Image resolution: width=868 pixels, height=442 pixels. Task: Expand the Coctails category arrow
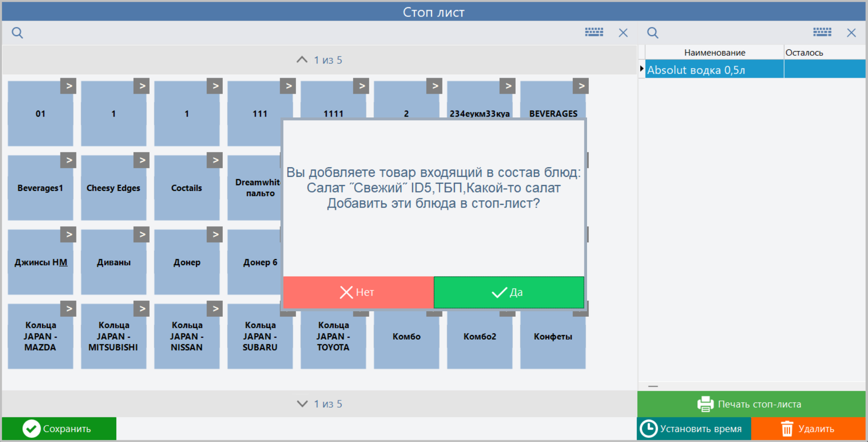pyautogui.click(x=215, y=160)
